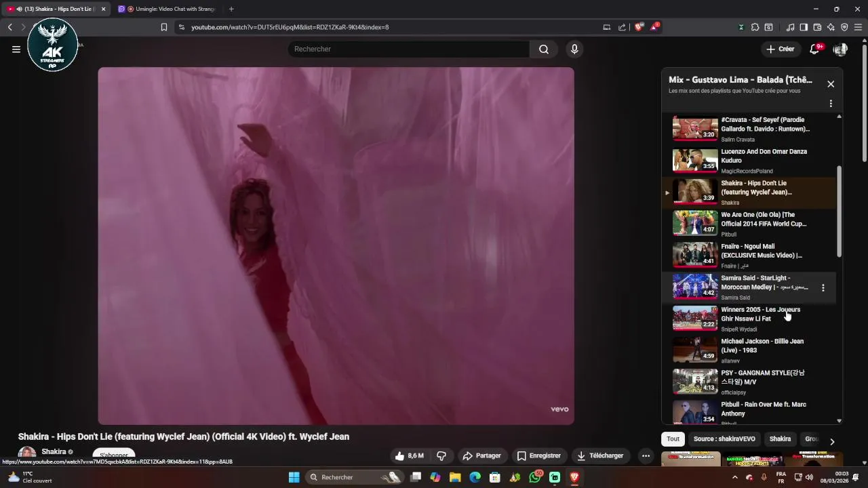The image size is (868, 488).
Task: Close the Mix playlist panel
Action: [x=831, y=84]
